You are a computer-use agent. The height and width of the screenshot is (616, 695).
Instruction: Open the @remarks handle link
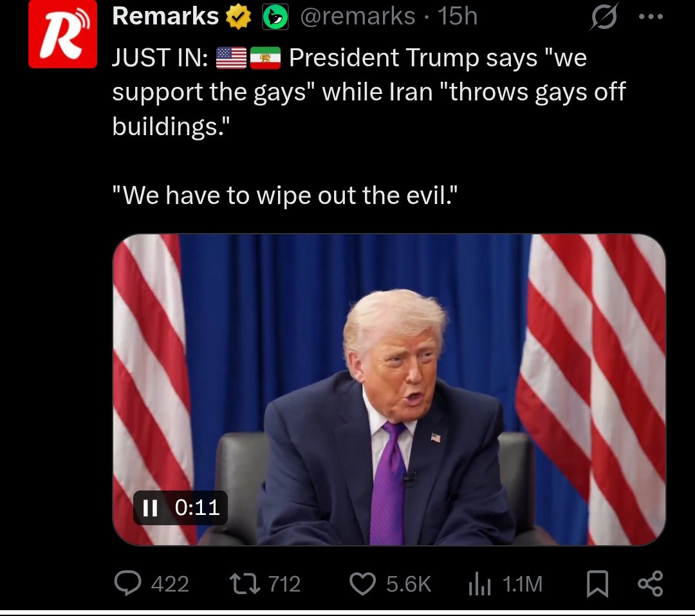point(358,16)
